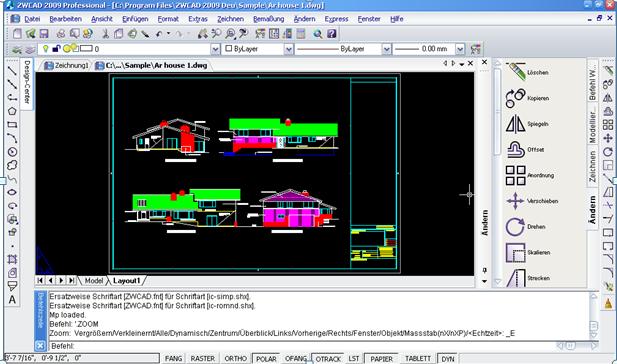This screenshot has width=617, height=364.
Task: Open the Layer manager icon
Action: [x=17, y=49]
